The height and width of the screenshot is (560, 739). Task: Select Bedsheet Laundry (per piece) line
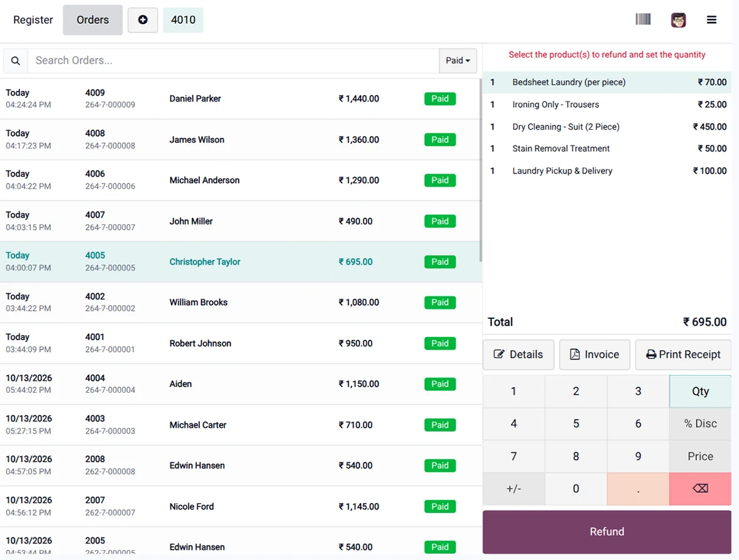(607, 83)
